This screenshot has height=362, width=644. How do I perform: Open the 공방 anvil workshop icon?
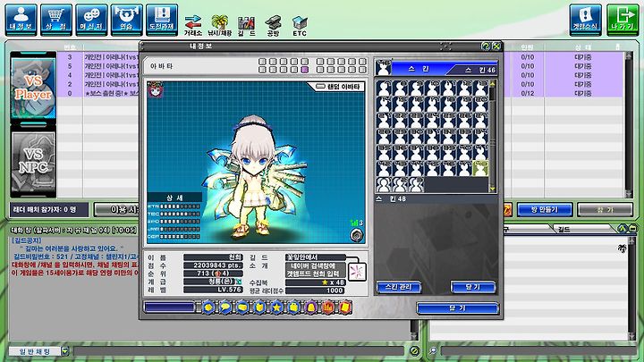pos(273,25)
